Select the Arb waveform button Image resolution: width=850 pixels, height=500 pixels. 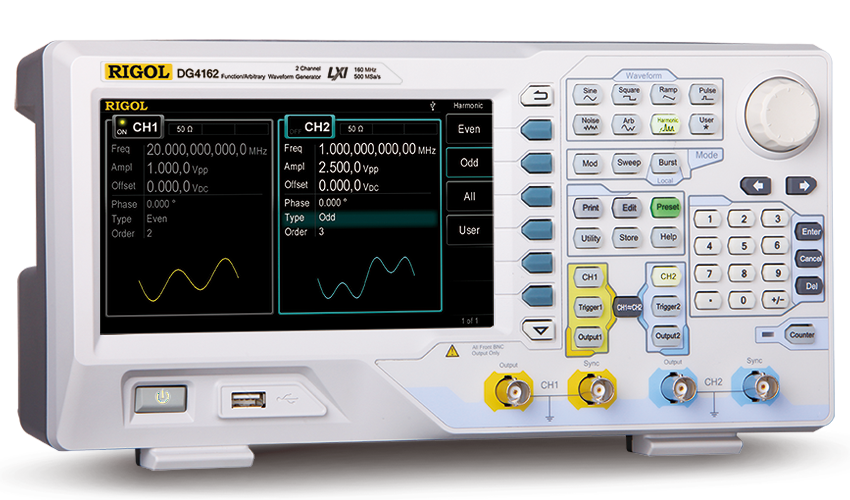[628, 125]
